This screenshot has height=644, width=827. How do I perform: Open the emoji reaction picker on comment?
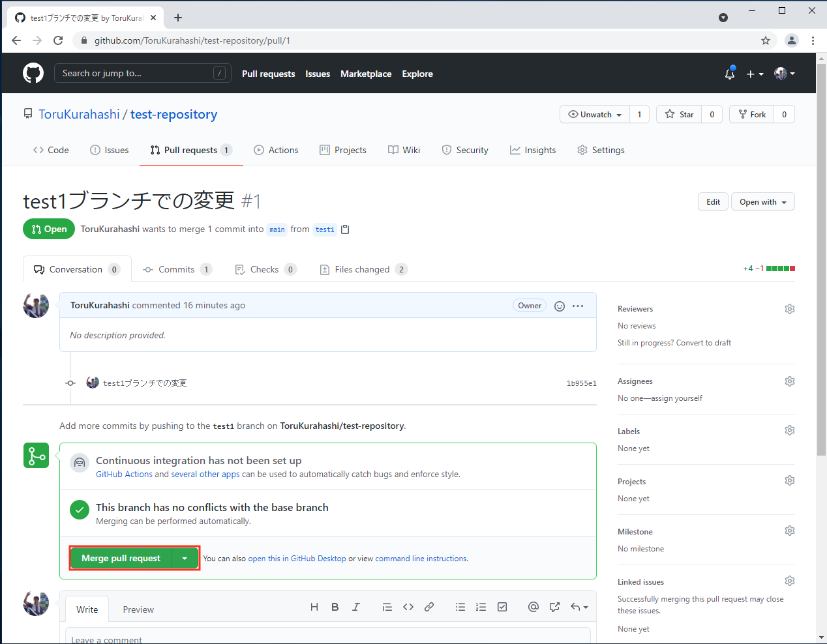point(559,306)
